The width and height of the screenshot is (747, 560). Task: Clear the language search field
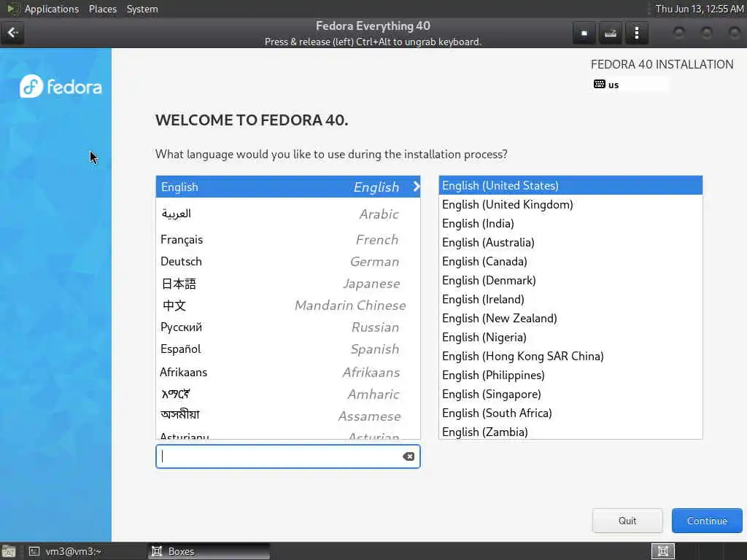[x=409, y=456]
